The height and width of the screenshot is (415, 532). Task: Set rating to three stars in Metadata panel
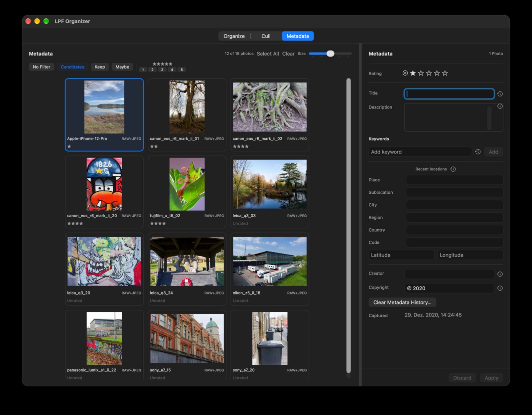click(x=429, y=73)
